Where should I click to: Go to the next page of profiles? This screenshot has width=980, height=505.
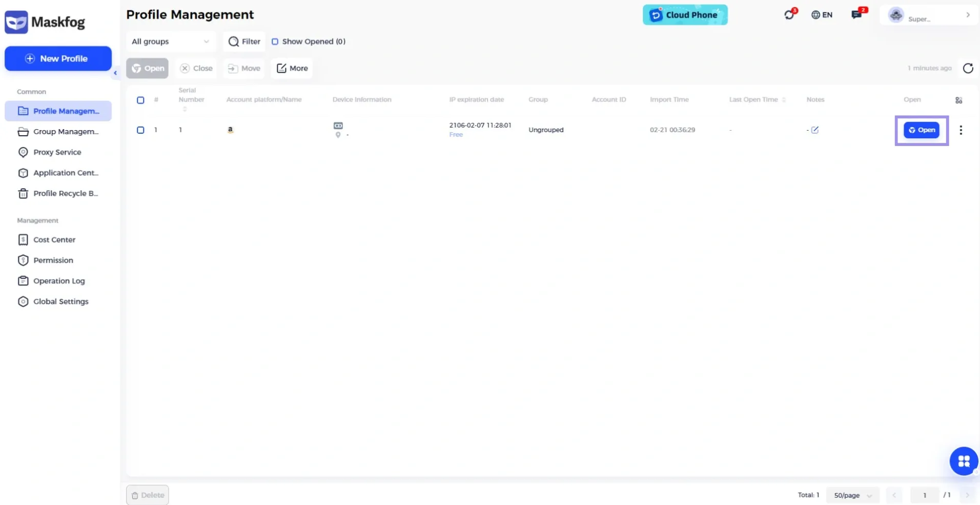point(968,495)
